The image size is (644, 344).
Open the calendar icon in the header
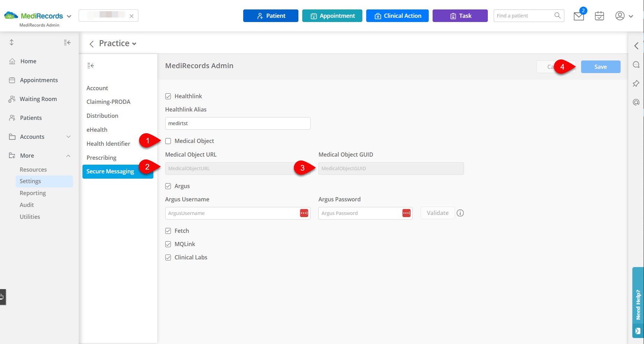pos(599,16)
